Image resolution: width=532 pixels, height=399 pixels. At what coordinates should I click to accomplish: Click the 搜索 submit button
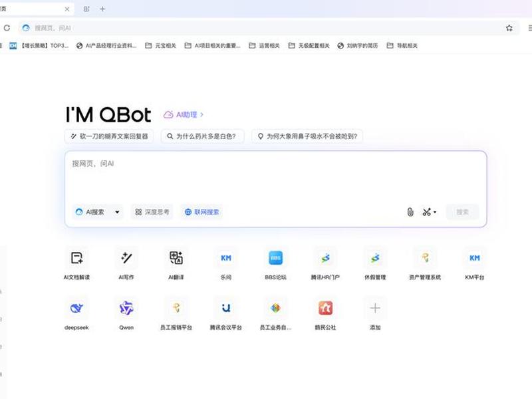(x=462, y=212)
